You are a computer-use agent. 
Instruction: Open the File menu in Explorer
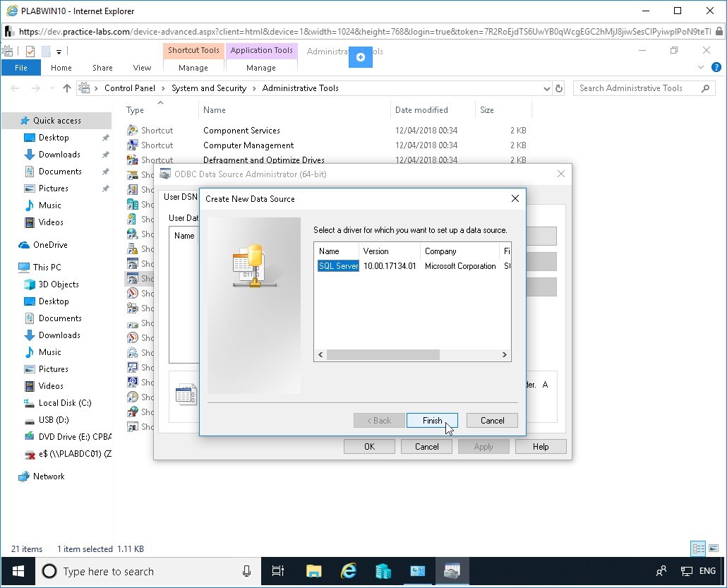click(21, 68)
